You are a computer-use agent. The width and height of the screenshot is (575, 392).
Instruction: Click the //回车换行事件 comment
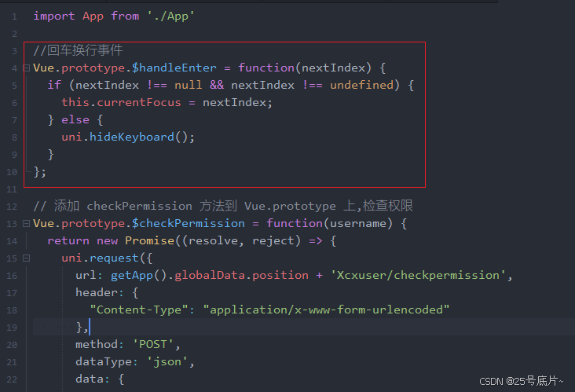click(78, 50)
